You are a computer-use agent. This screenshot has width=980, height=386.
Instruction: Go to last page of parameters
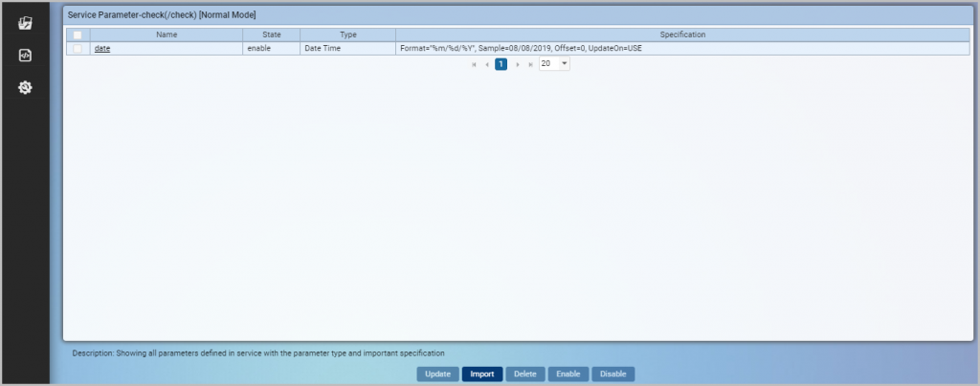(x=530, y=64)
